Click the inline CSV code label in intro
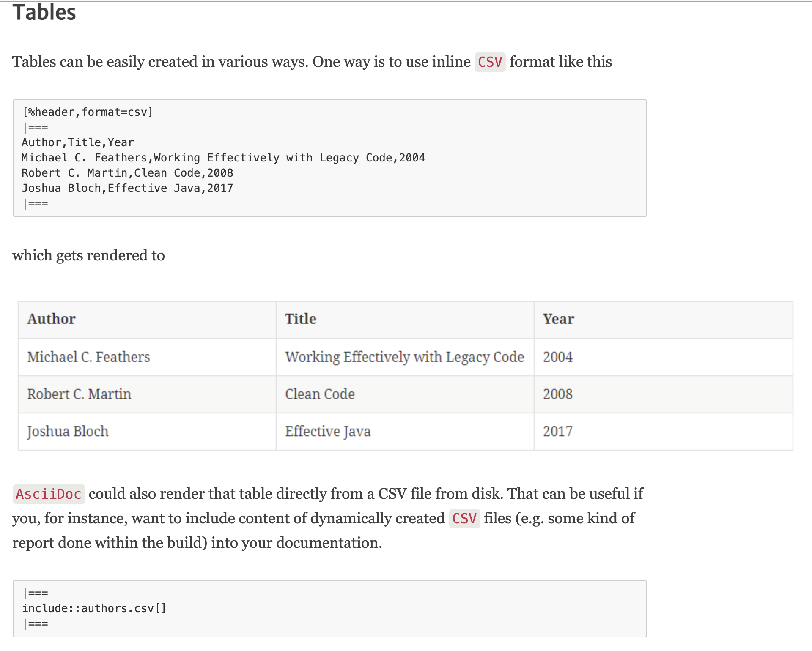The height and width of the screenshot is (651, 812). tap(490, 62)
